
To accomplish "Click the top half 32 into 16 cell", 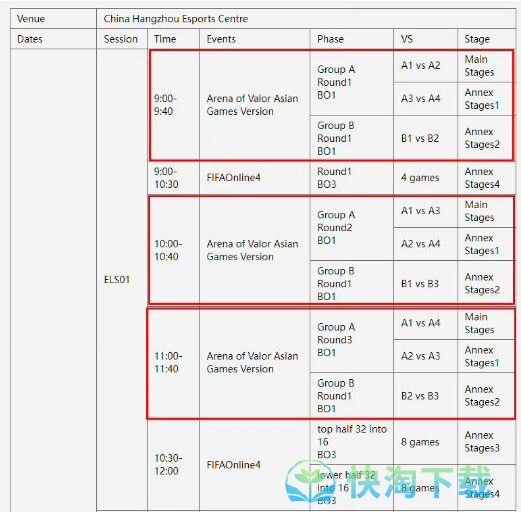I will tap(352, 442).
